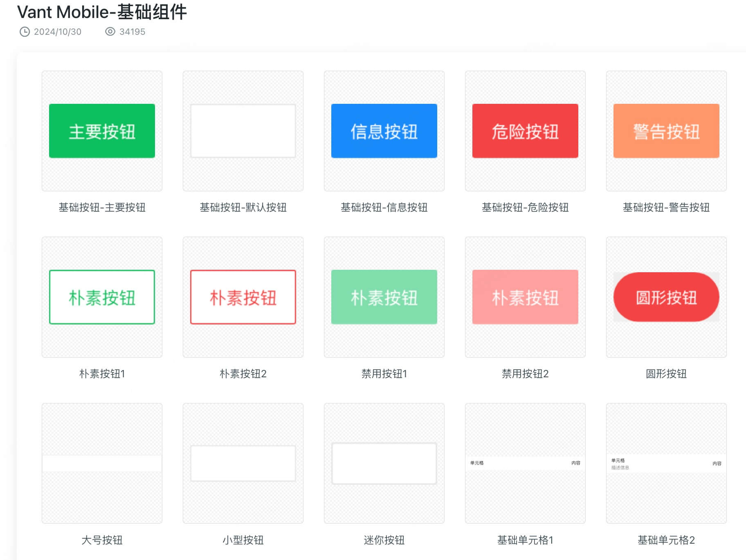The width and height of the screenshot is (746, 560).
Task: Open the 基础单元格1 preview thumbnail
Action: pyautogui.click(x=525, y=463)
